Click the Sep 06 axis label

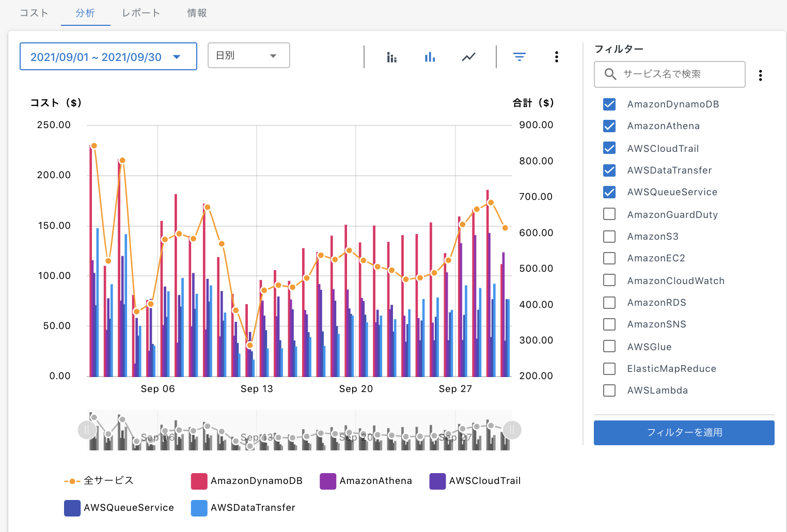(158, 389)
